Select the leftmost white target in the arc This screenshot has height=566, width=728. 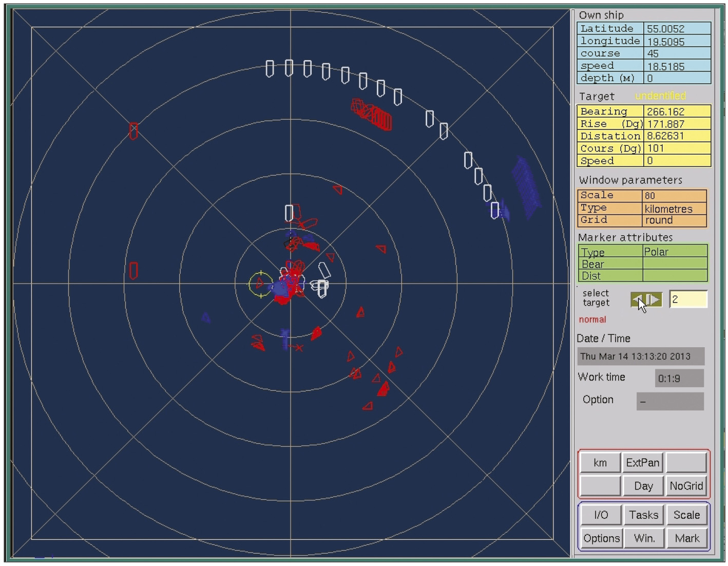[x=270, y=69]
